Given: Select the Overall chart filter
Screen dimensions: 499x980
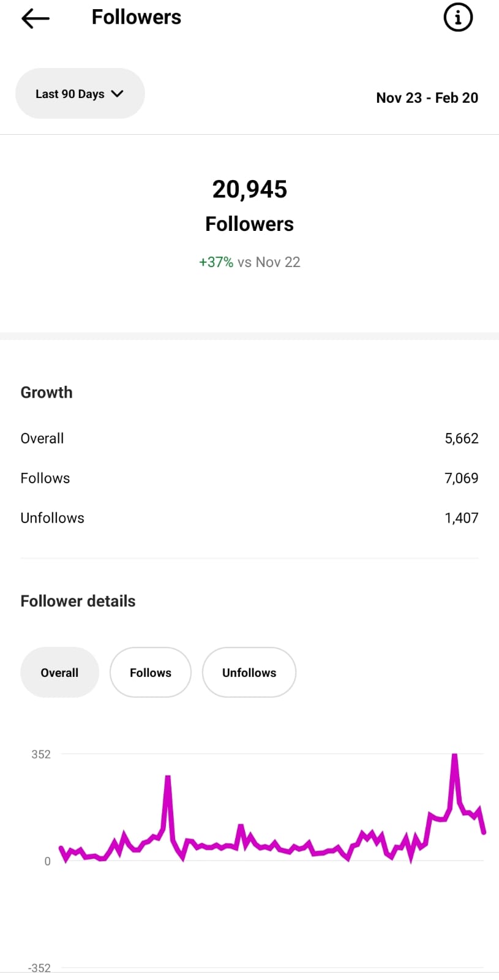Looking at the screenshot, I should coord(59,673).
